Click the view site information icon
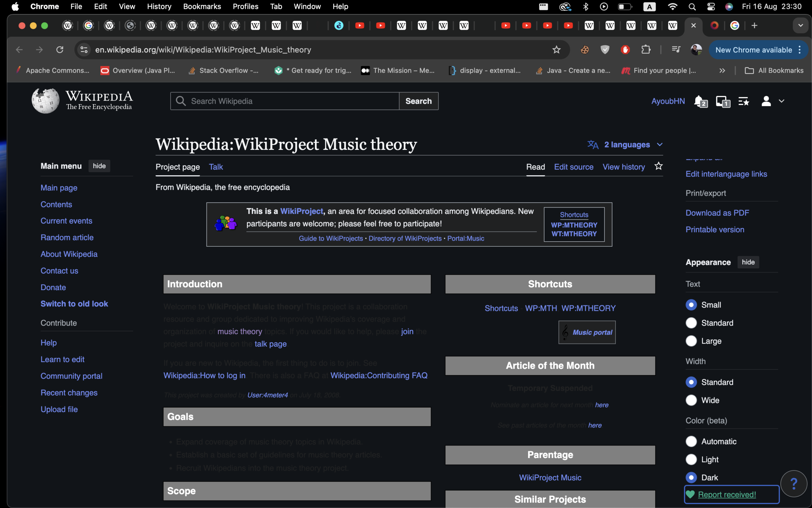The width and height of the screenshot is (812, 508). click(84, 50)
